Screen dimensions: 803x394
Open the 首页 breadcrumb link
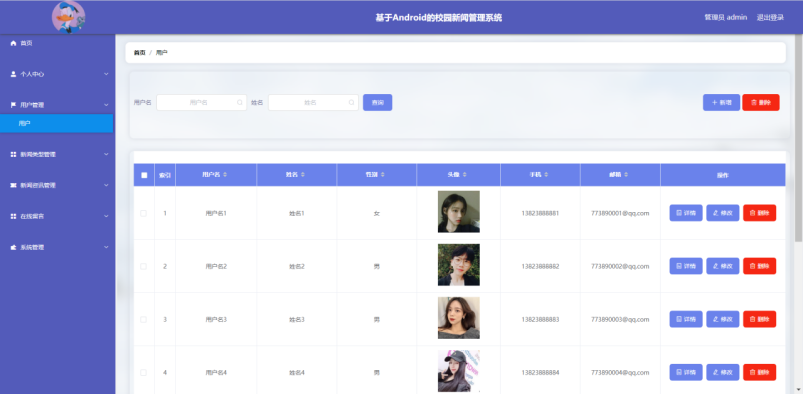tap(139, 53)
